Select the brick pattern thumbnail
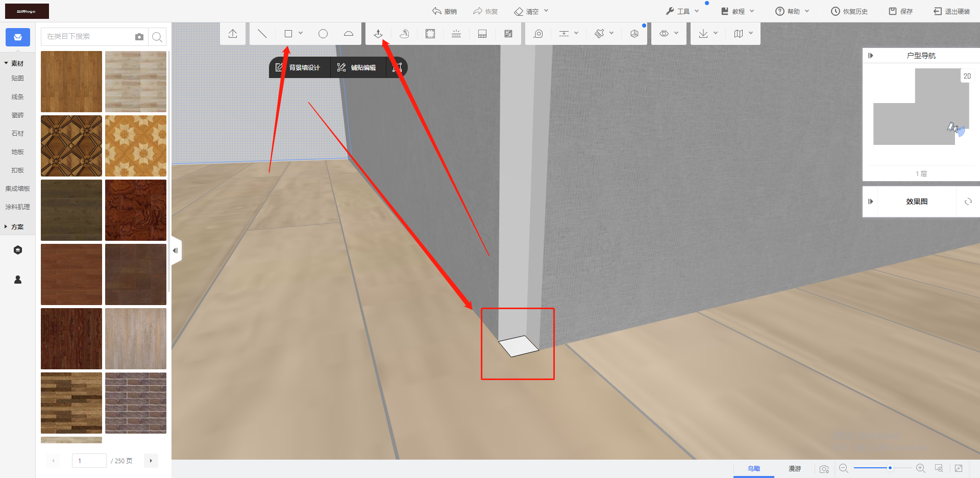The width and height of the screenshot is (980, 478). pos(136,403)
